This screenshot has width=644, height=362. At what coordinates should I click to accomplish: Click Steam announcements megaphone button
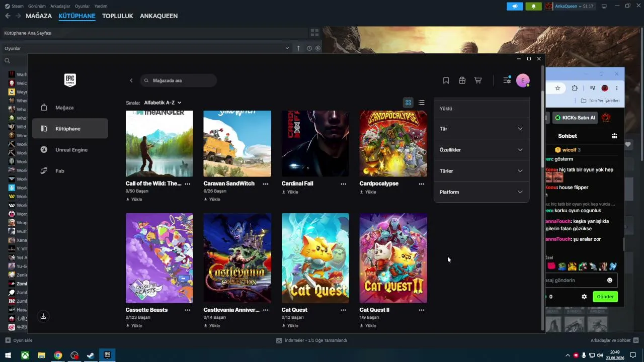pyautogui.click(x=515, y=7)
